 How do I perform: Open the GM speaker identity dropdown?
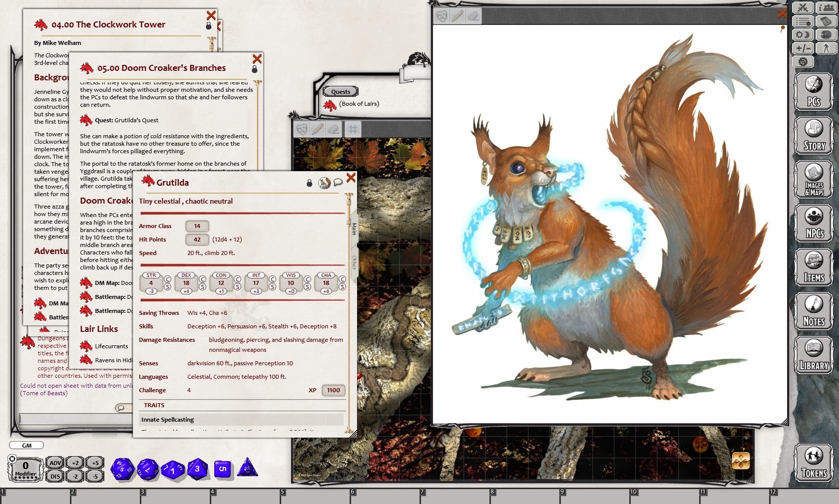pyautogui.click(x=26, y=445)
